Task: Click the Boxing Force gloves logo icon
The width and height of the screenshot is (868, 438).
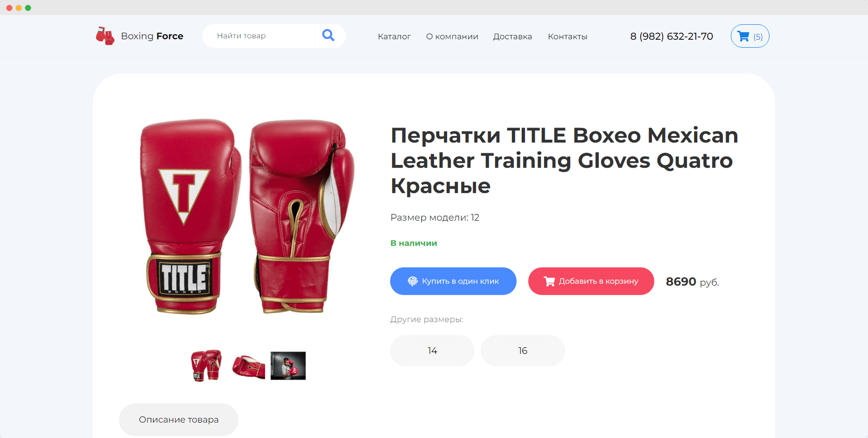Action: tap(105, 36)
